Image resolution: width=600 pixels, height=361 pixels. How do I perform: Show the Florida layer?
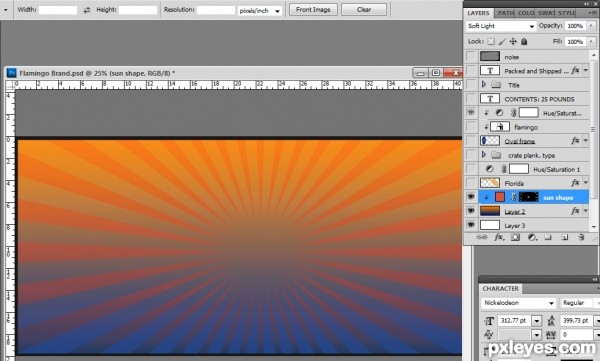point(471,183)
